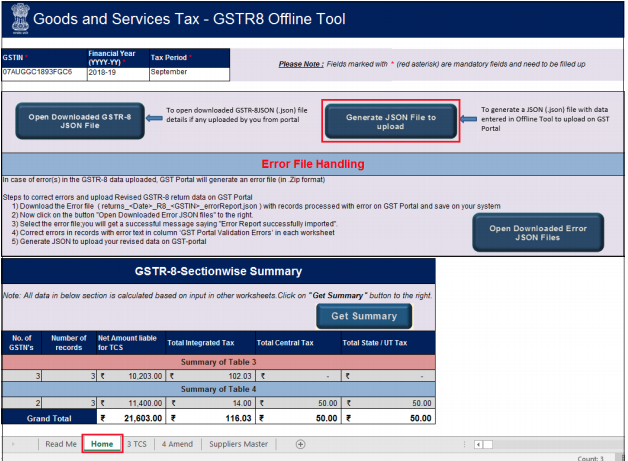The height and width of the screenshot is (461, 628).
Task: Select the Tax Period cell September
Action: 189,74
